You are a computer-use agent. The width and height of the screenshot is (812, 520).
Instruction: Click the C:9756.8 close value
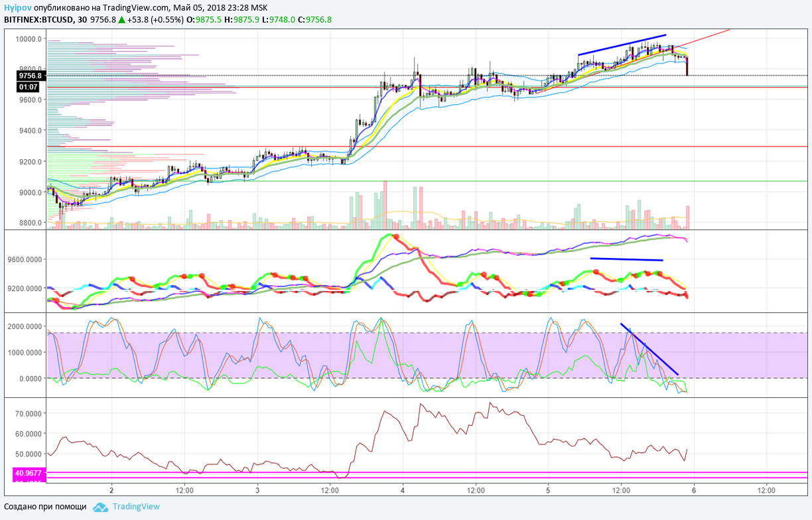pos(315,20)
